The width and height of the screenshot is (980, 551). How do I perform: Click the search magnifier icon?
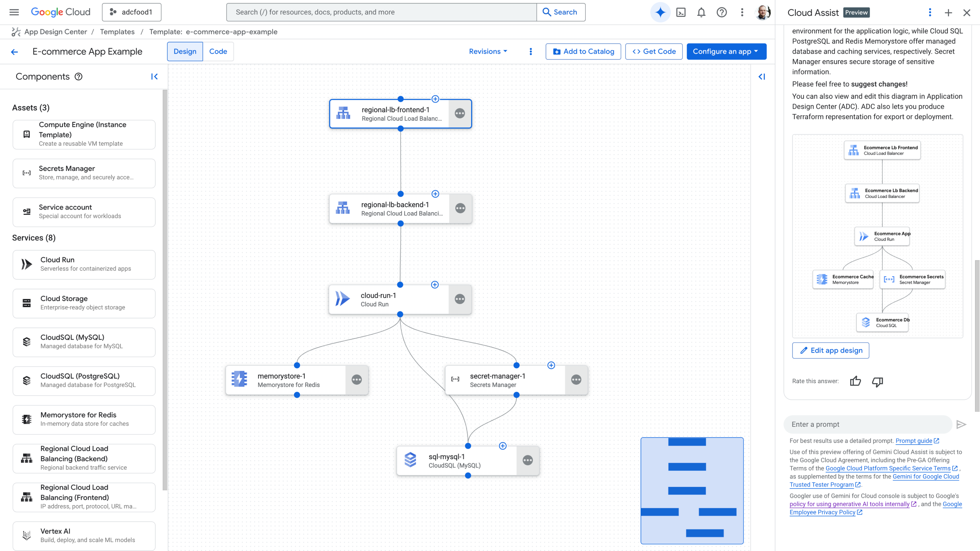547,12
